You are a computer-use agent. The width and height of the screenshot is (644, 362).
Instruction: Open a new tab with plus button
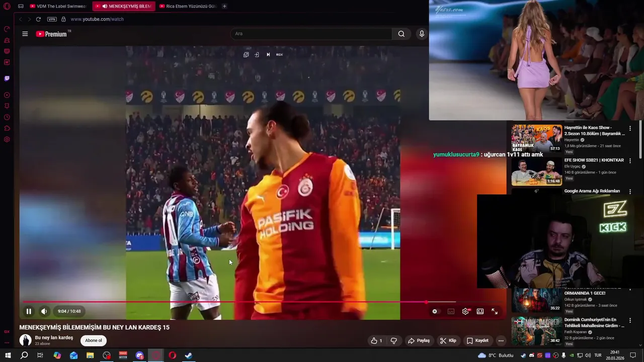pos(224,6)
